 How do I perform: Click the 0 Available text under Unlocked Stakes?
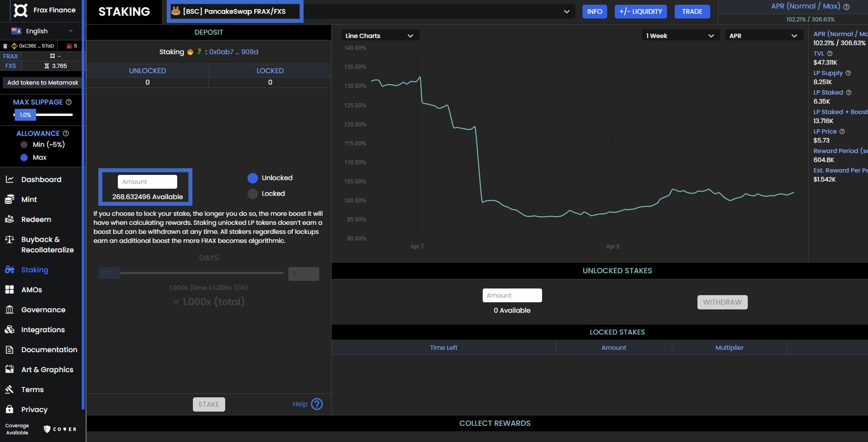512,310
